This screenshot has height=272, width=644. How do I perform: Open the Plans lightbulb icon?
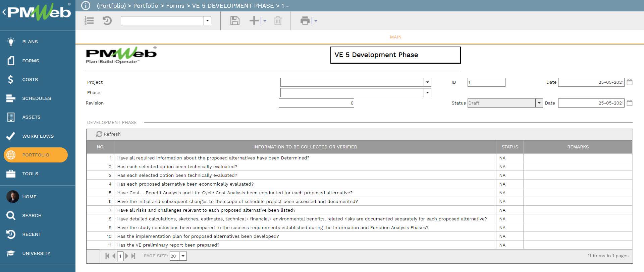click(x=11, y=42)
